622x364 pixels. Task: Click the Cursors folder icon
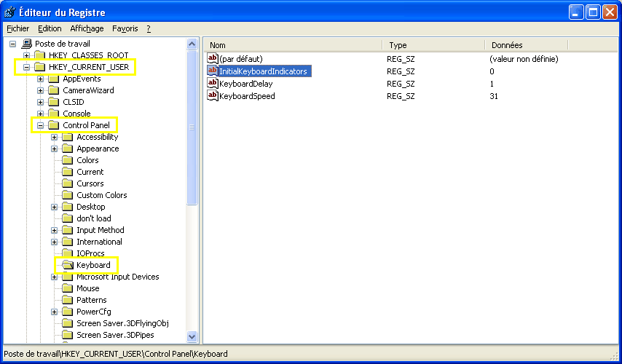tap(68, 183)
